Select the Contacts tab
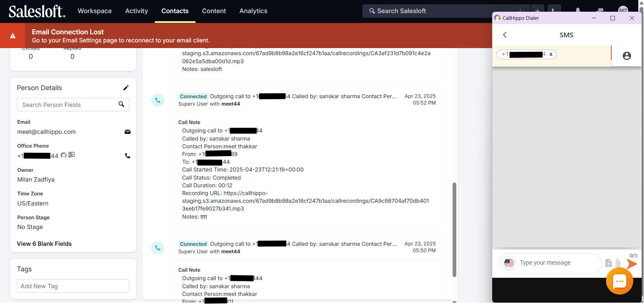The width and height of the screenshot is (644, 304). [175, 11]
